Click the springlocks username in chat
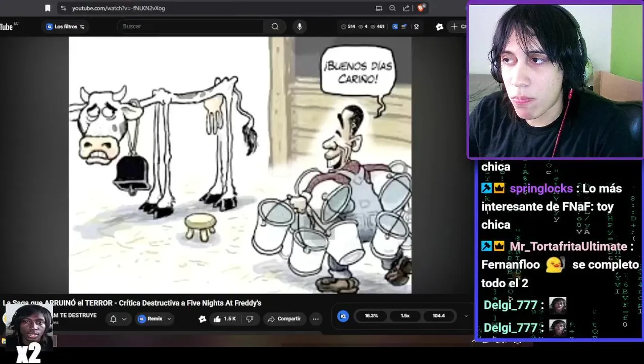Image resolution: width=644 pixels, height=364 pixels. coord(541,189)
